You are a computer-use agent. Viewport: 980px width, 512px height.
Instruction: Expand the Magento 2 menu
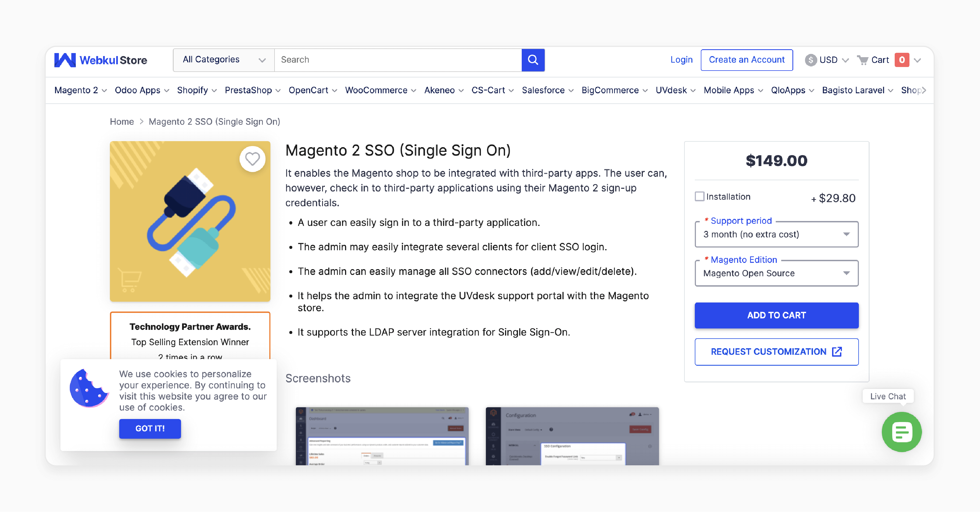click(x=81, y=90)
